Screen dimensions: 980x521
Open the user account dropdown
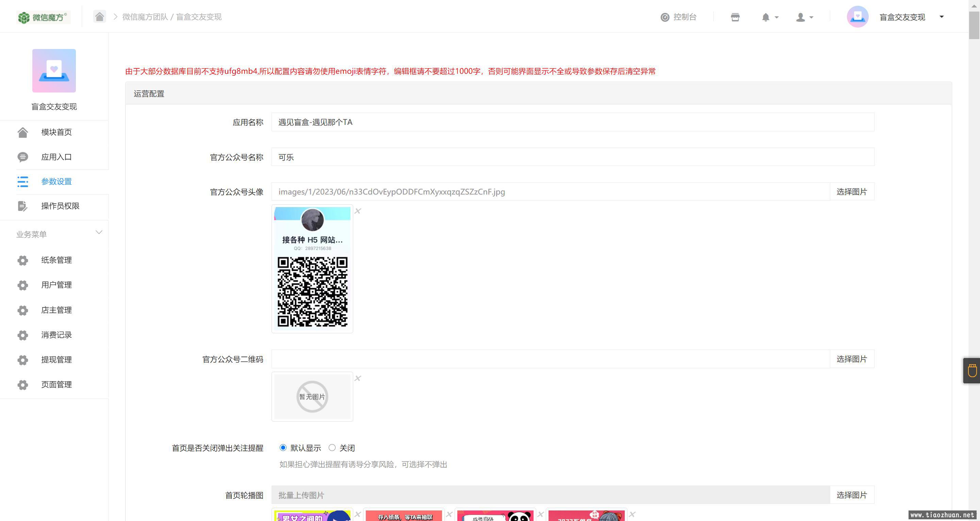(804, 17)
